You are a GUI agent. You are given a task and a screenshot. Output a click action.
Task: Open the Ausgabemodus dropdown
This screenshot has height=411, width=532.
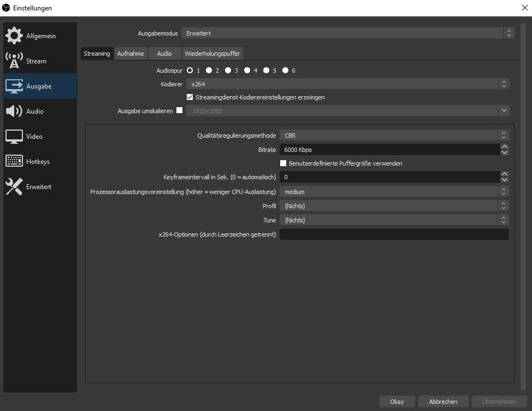tap(347, 33)
